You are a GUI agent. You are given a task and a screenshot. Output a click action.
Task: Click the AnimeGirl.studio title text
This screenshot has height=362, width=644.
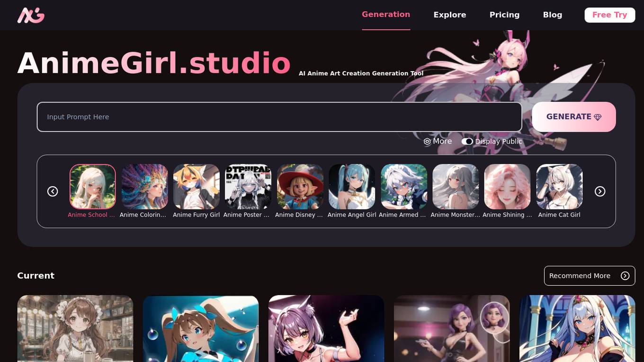[154, 63]
